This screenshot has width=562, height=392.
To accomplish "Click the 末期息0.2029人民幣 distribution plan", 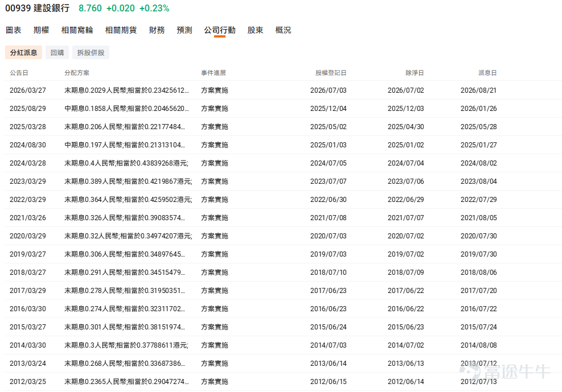I will point(126,90).
